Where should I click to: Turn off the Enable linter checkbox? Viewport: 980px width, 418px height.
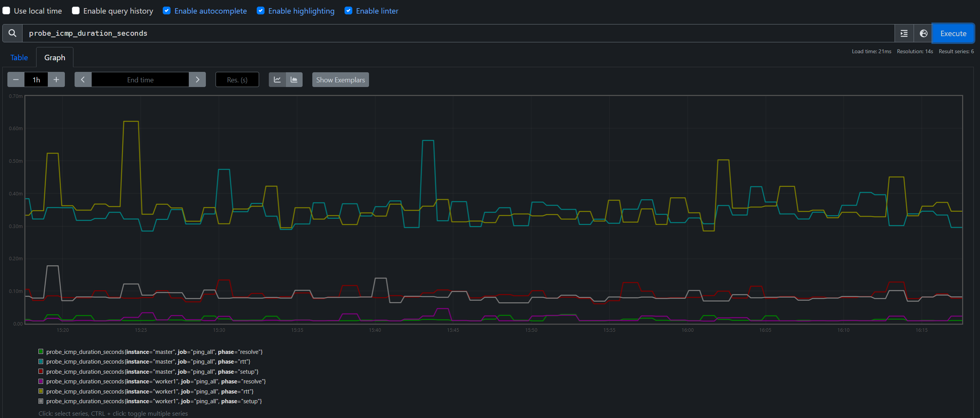pyautogui.click(x=348, y=11)
